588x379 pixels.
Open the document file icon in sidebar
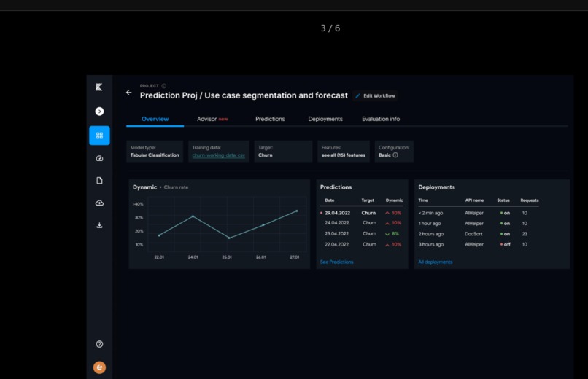tap(99, 181)
